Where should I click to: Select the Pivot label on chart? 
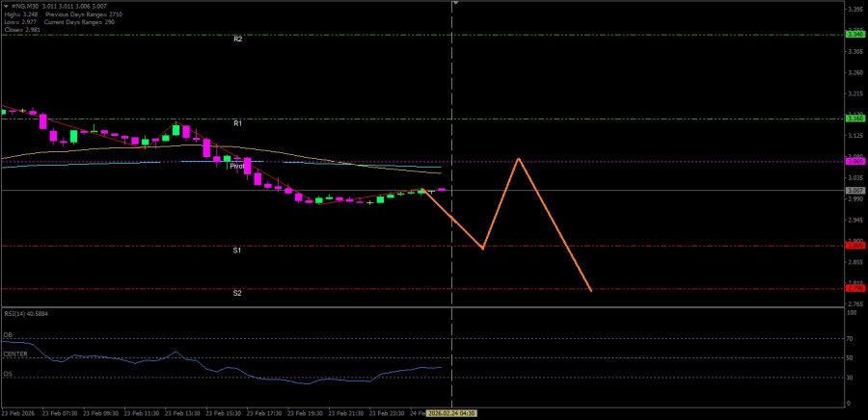pyautogui.click(x=236, y=166)
